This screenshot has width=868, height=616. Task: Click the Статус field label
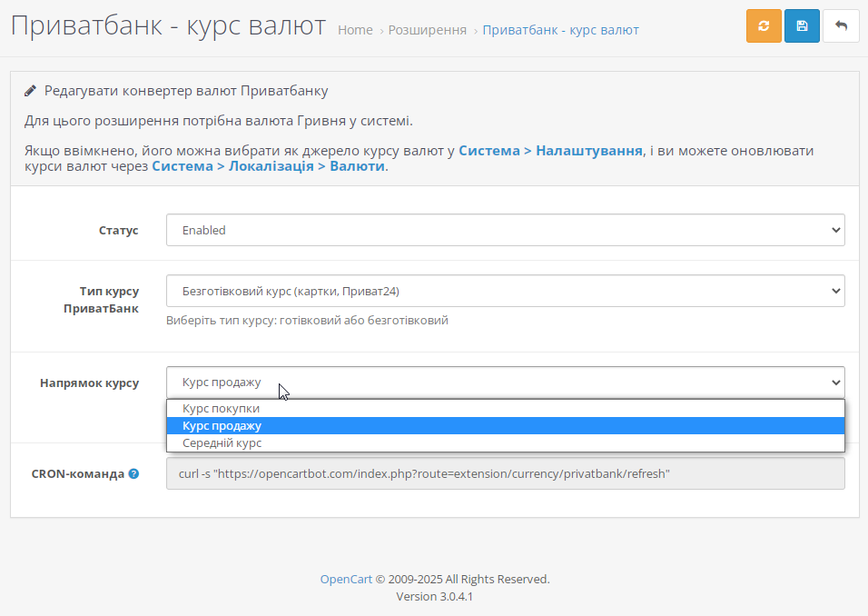(x=118, y=231)
